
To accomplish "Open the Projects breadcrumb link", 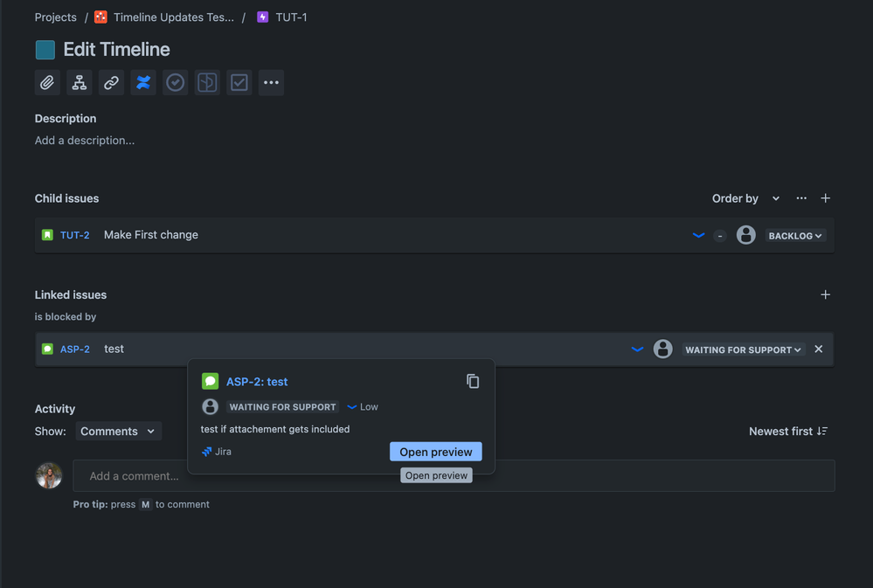I will click(x=55, y=17).
